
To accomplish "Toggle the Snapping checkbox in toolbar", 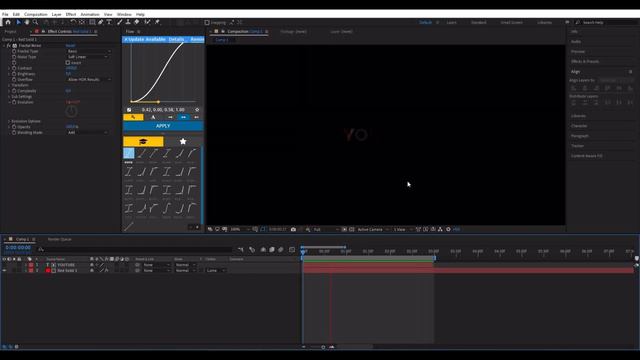I will (207, 22).
